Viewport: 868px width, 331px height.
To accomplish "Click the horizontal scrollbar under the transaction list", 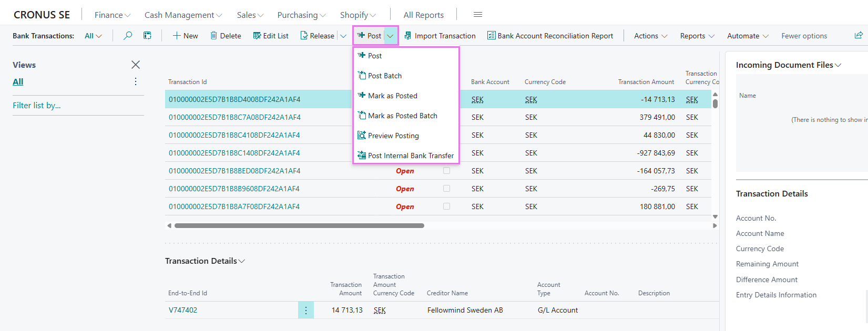I will [x=299, y=225].
